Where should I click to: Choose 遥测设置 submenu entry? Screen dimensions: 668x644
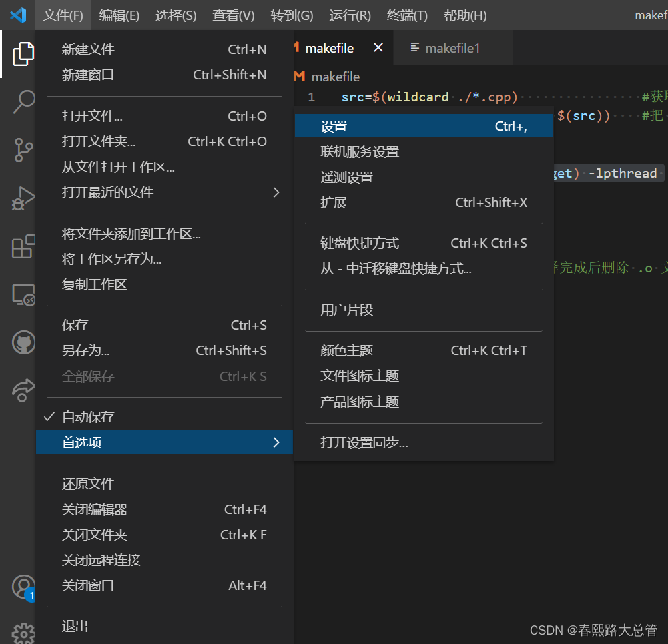tap(424, 178)
